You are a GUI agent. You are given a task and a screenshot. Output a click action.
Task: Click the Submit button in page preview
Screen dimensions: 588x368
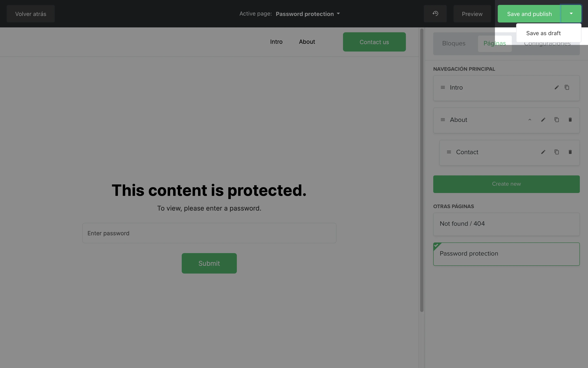tap(209, 263)
